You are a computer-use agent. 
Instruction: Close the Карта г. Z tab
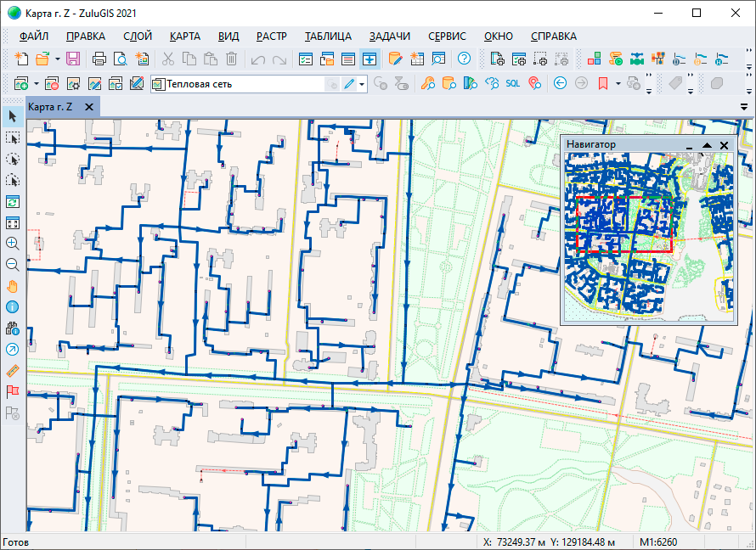(89, 107)
